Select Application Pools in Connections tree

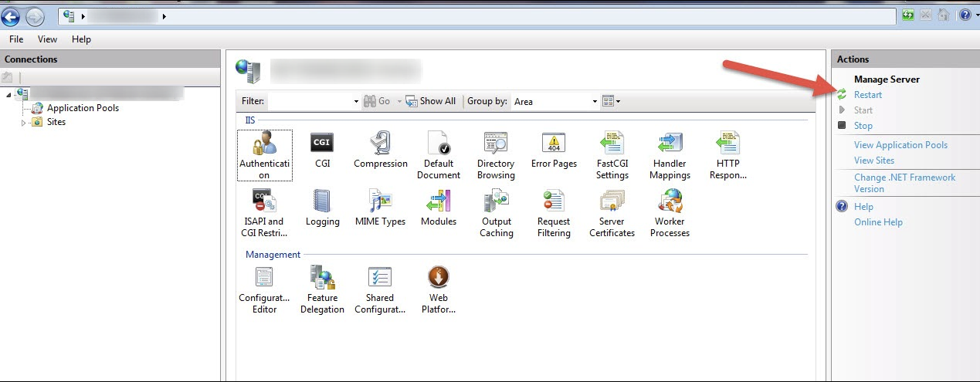tap(83, 108)
